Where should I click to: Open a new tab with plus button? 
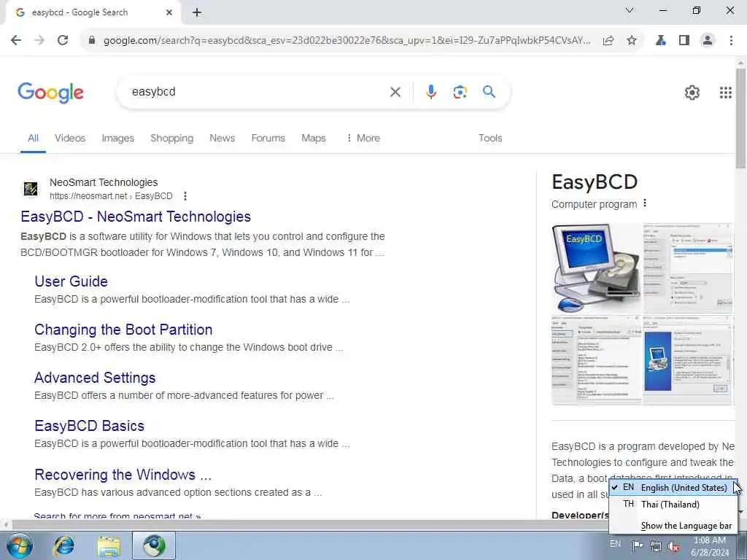click(197, 12)
